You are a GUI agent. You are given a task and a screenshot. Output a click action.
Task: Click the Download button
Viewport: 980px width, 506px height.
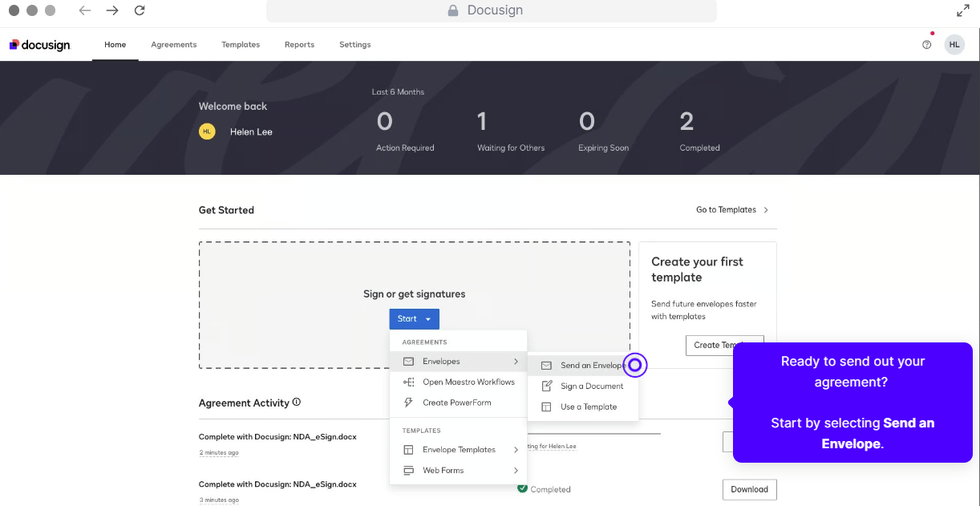click(x=750, y=489)
